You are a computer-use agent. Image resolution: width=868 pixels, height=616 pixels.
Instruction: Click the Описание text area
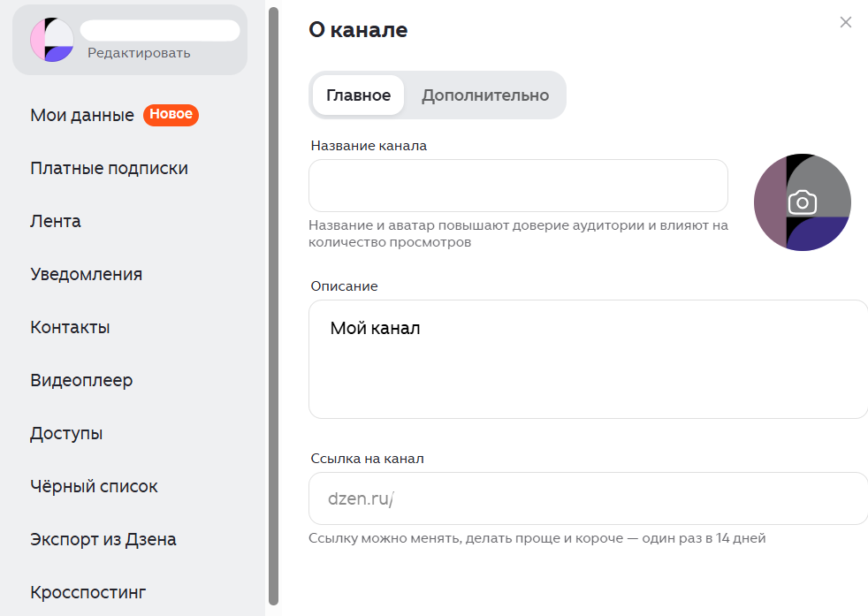point(588,359)
